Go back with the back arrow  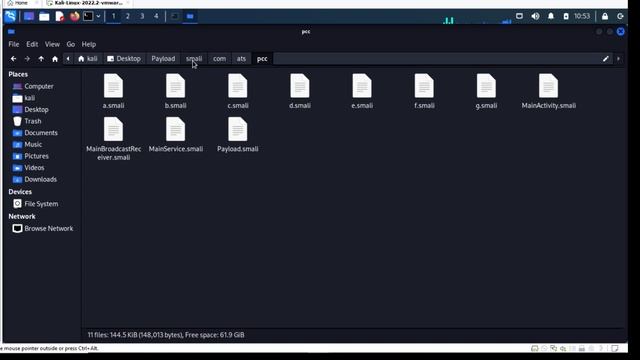click(x=13, y=59)
